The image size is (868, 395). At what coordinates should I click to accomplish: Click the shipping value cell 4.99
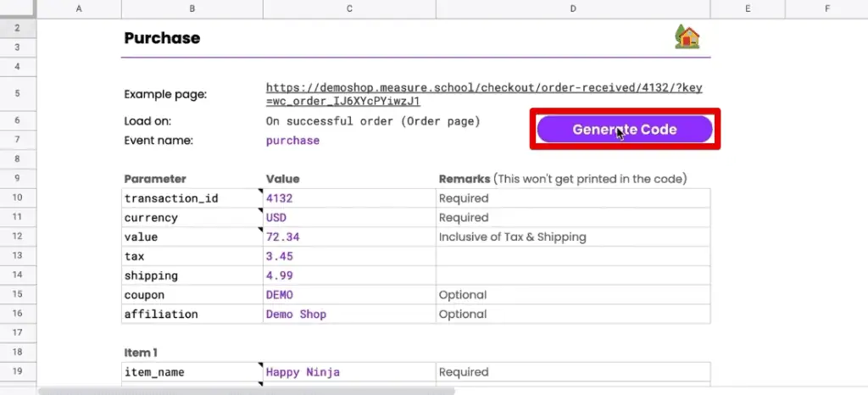(349, 275)
